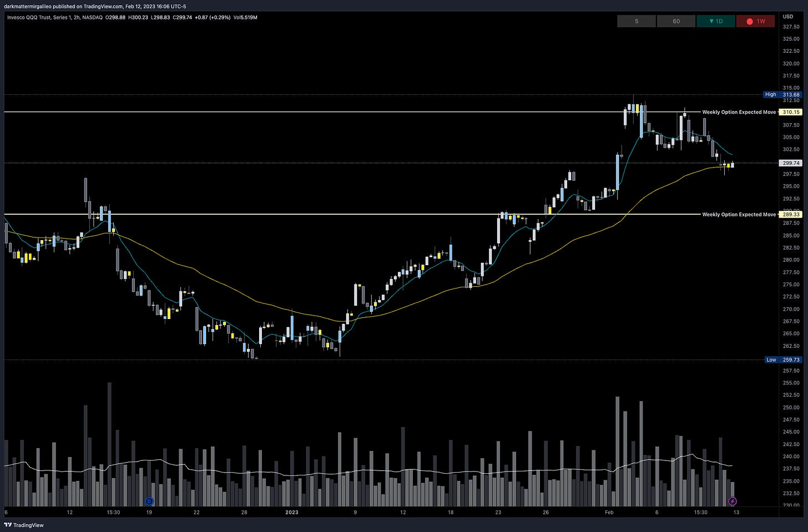Viewport: 808px width, 532px height.
Task: Click the Vol 5.519M volume readout
Action: coord(245,17)
